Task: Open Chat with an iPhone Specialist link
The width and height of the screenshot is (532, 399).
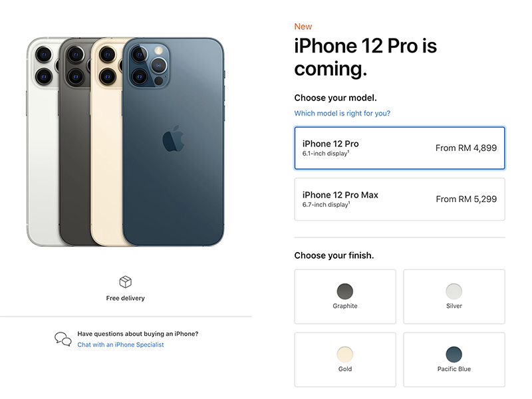Action: coord(120,344)
